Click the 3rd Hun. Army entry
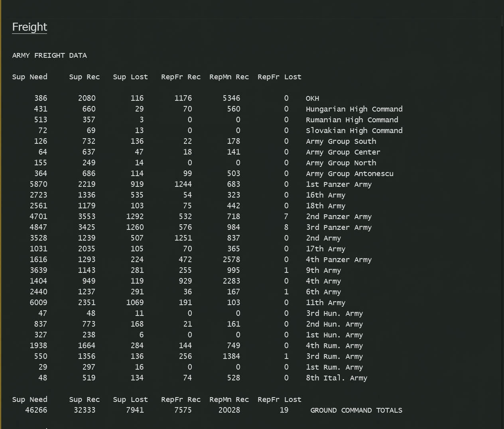Screen dimensions: 504x429 tap(334, 313)
